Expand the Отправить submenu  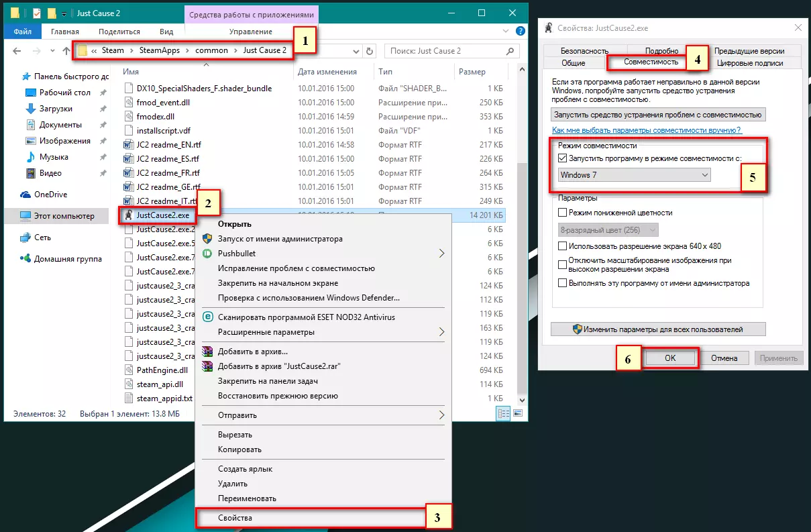tap(441, 415)
